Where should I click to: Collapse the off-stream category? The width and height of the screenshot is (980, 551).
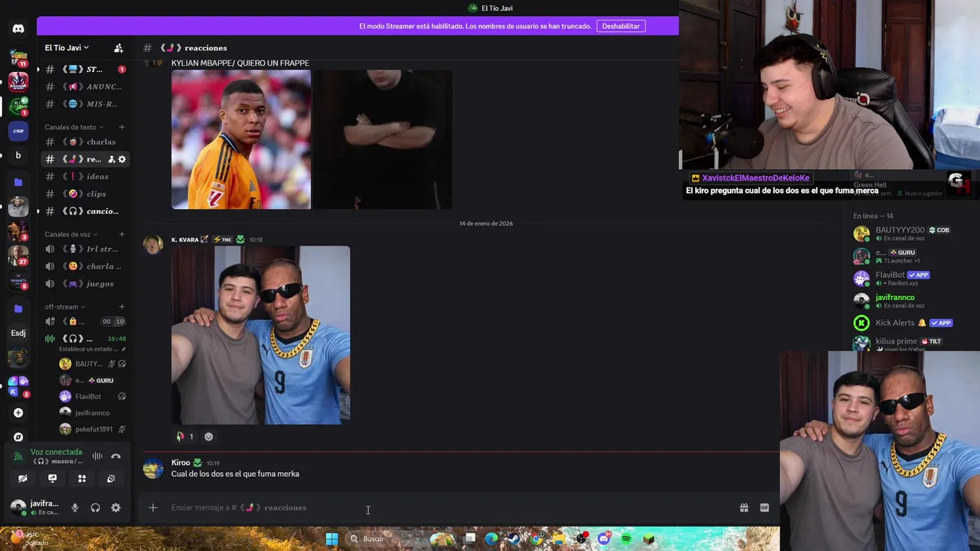(x=64, y=307)
